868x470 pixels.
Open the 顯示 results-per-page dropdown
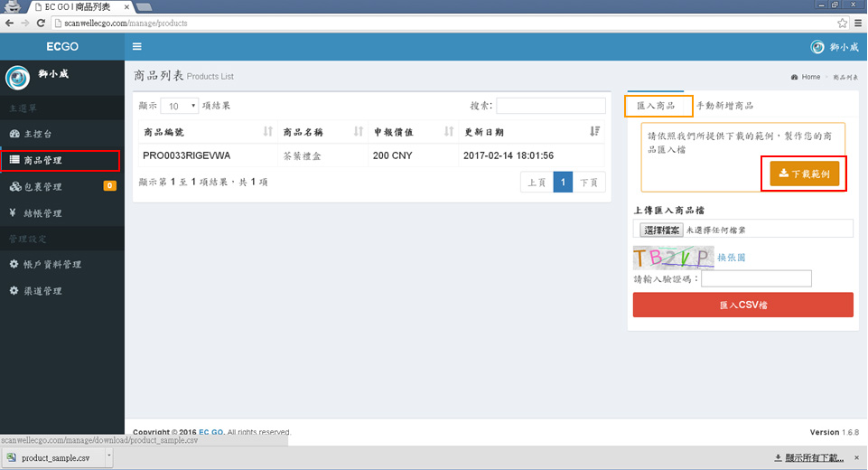tap(180, 106)
